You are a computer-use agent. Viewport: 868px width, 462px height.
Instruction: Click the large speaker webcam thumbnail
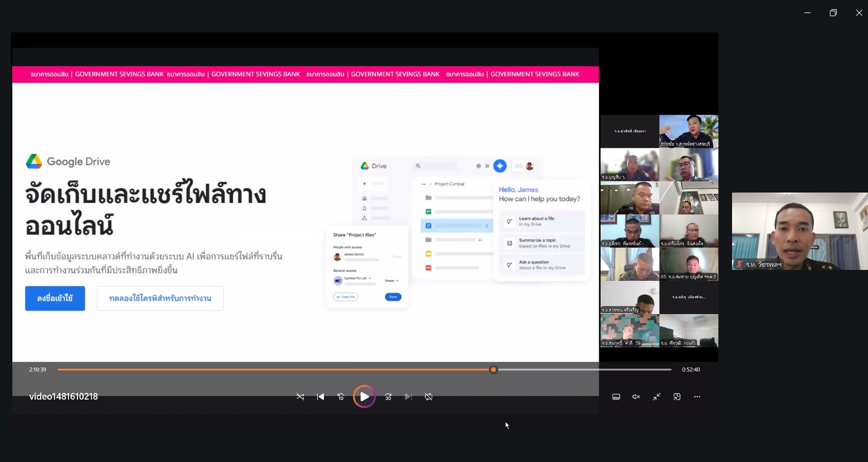[x=799, y=231]
